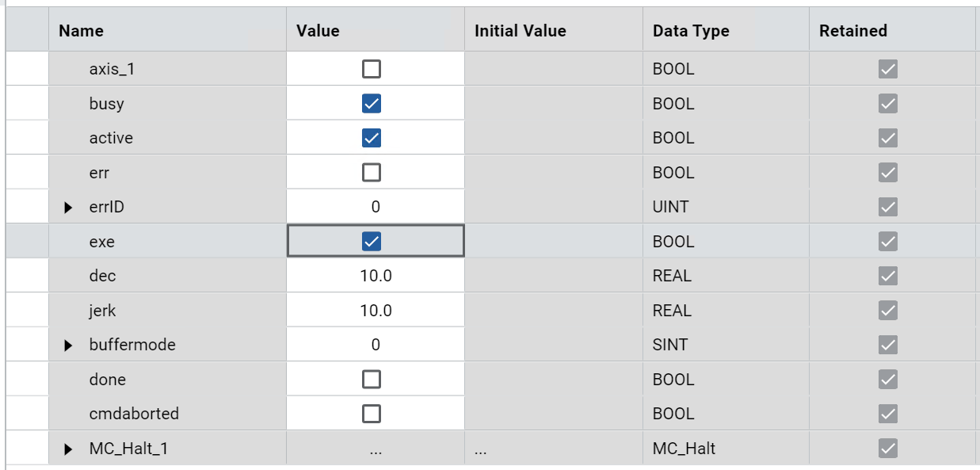The image size is (980, 470).
Task: Check the done value checkbox
Action: (371, 380)
